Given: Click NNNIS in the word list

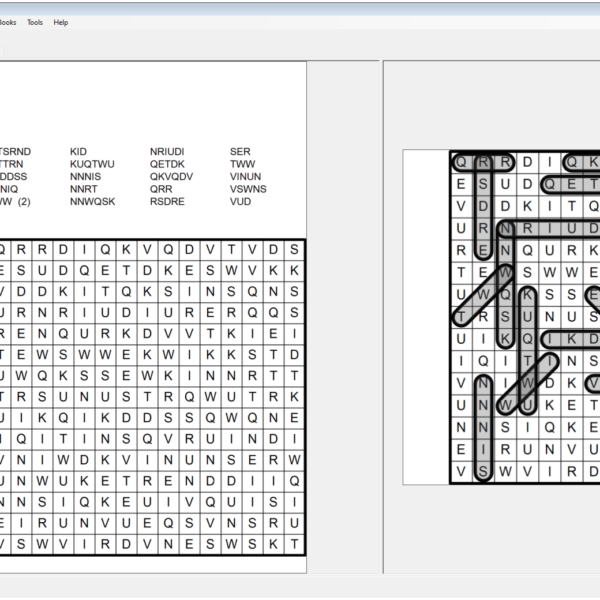Looking at the screenshot, I should tap(85, 176).
